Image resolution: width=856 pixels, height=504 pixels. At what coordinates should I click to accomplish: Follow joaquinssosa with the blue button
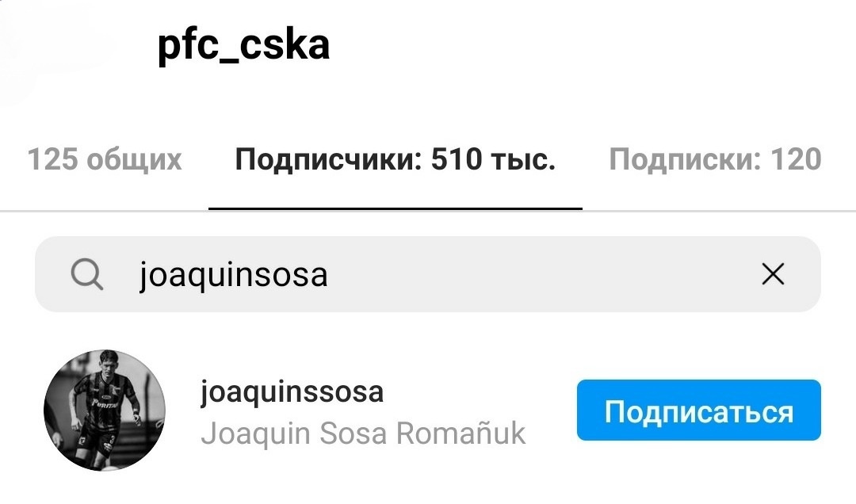pos(699,410)
